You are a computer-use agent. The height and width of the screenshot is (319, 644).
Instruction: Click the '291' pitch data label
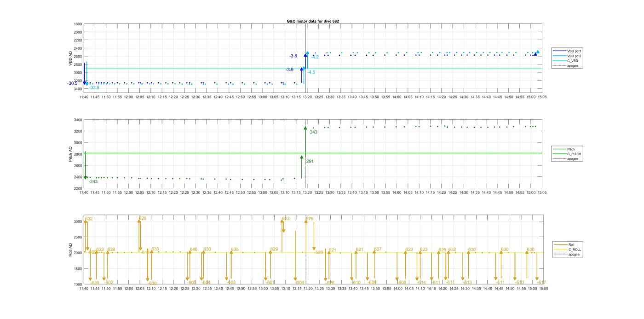tap(310, 162)
